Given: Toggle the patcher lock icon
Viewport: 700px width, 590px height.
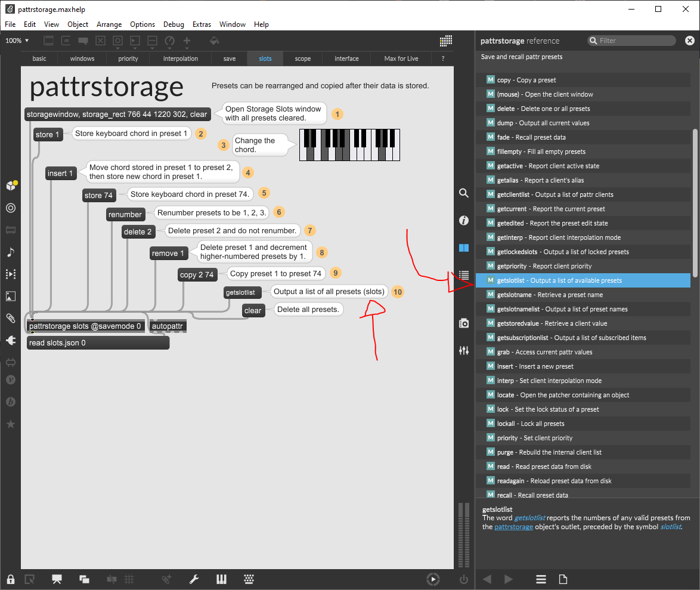Looking at the screenshot, I should tap(11, 579).
